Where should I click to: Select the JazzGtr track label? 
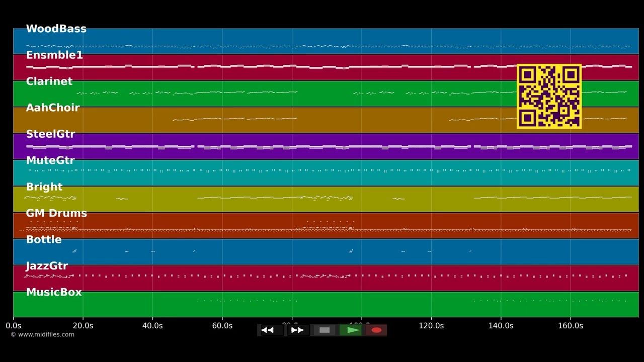pyautogui.click(x=47, y=266)
